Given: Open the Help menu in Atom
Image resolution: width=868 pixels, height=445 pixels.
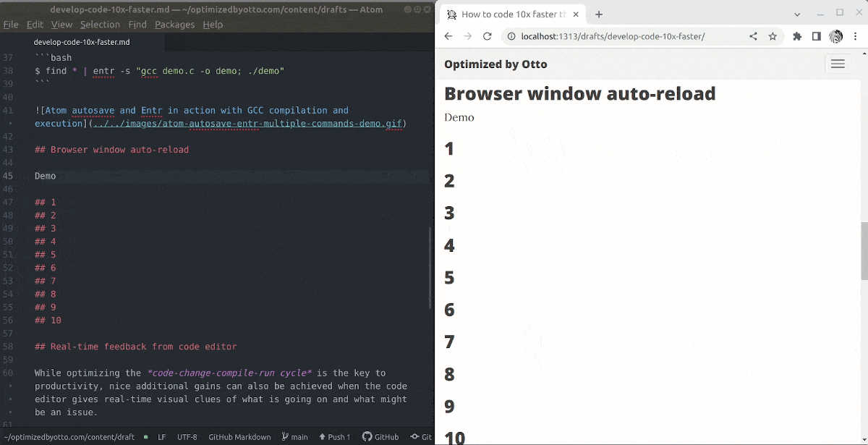Looking at the screenshot, I should pyautogui.click(x=213, y=24).
